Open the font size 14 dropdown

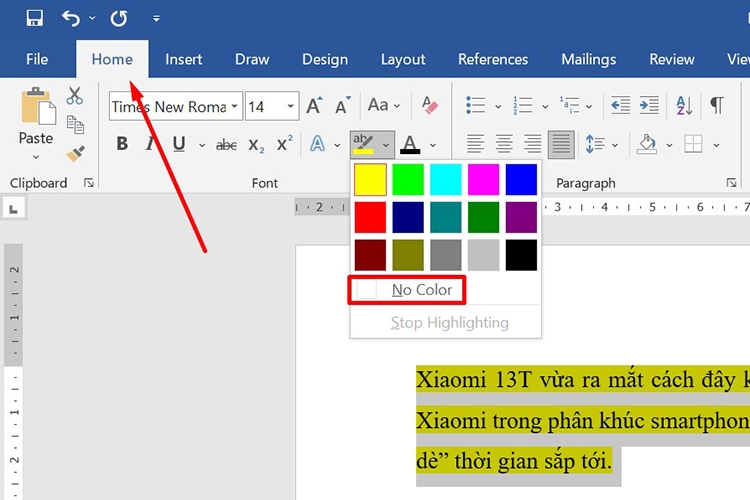tap(290, 106)
